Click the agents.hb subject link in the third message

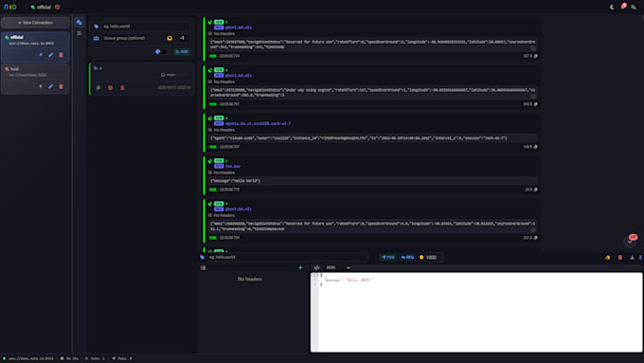click(258, 124)
